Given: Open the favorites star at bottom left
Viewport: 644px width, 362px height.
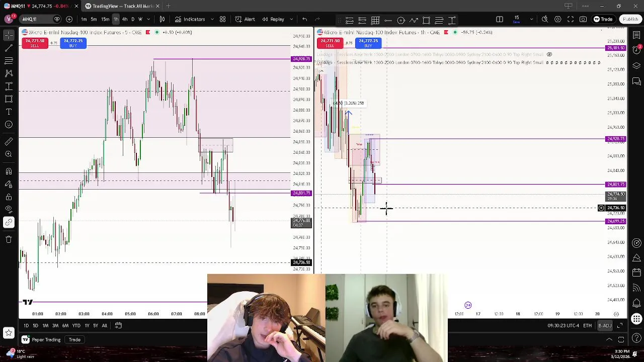Looking at the screenshot, I should tap(9, 332).
